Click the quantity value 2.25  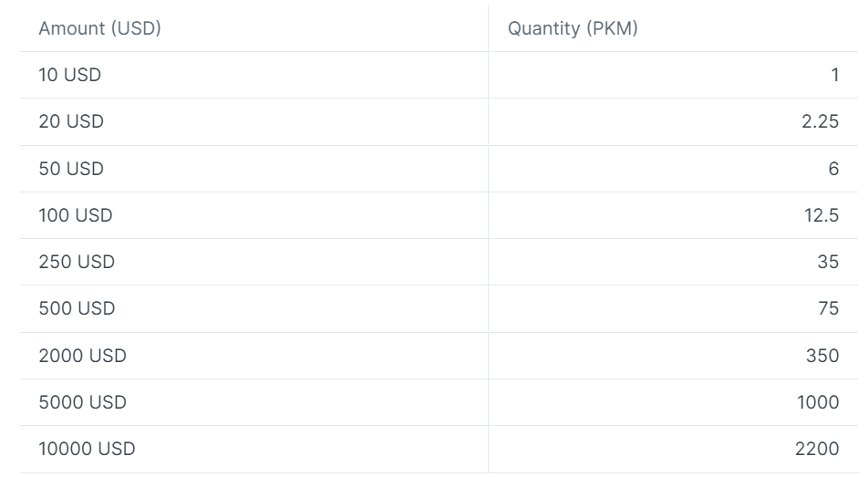pyautogui.click(x=821, y=121)
